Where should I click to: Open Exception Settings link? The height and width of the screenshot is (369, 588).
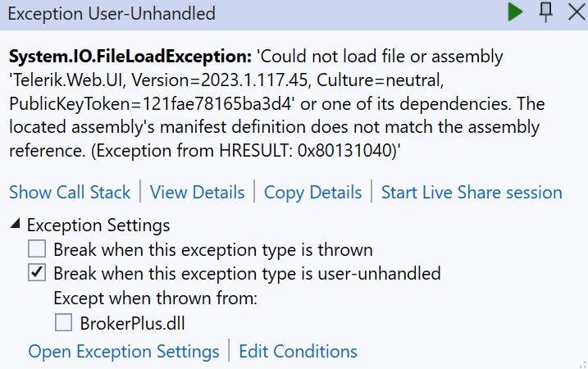click(x=124, y=352)
